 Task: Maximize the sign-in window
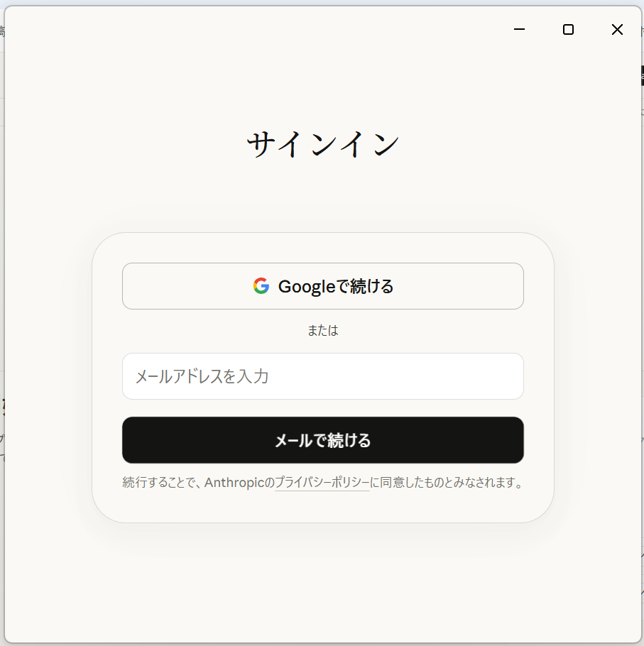[x=568, y=29]
